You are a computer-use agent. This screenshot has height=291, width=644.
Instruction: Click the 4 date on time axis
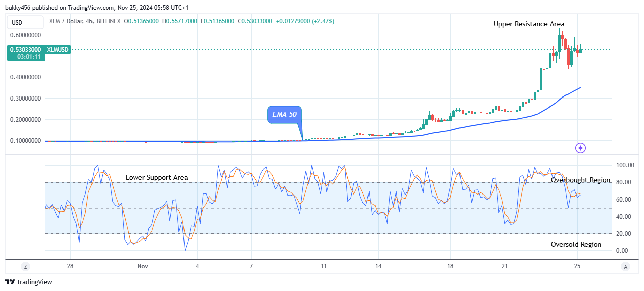coord(197,266)
